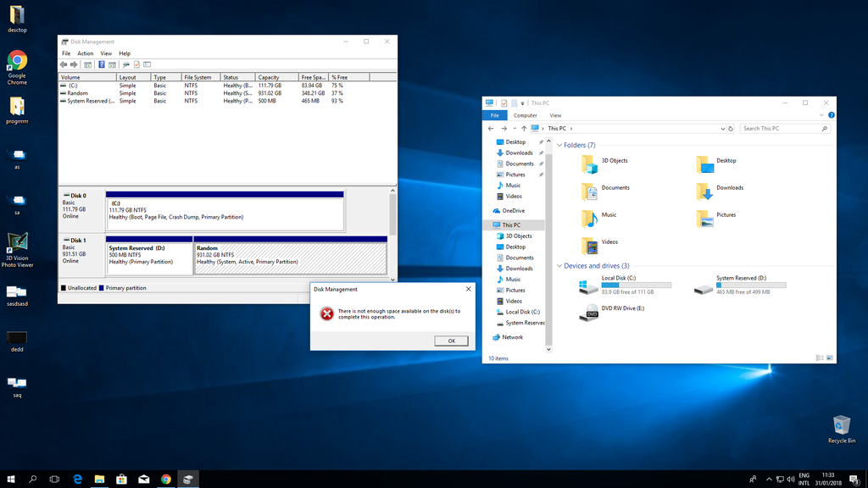Sort volumes by the File System column header
This screenshot has width=868, height=488.
pyautogui.click(x=200, y=77)
